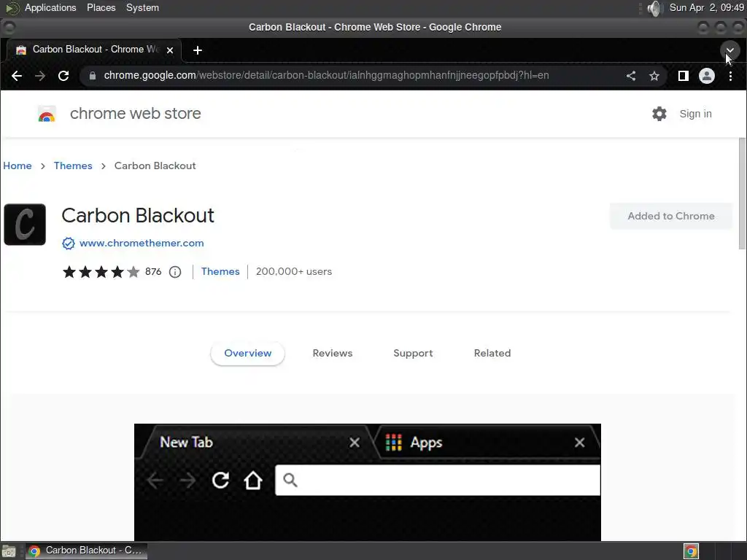This screenshot has height=560, width=747.
Task: Open the Chrome profile avatar menu
Action: point(706,76)
